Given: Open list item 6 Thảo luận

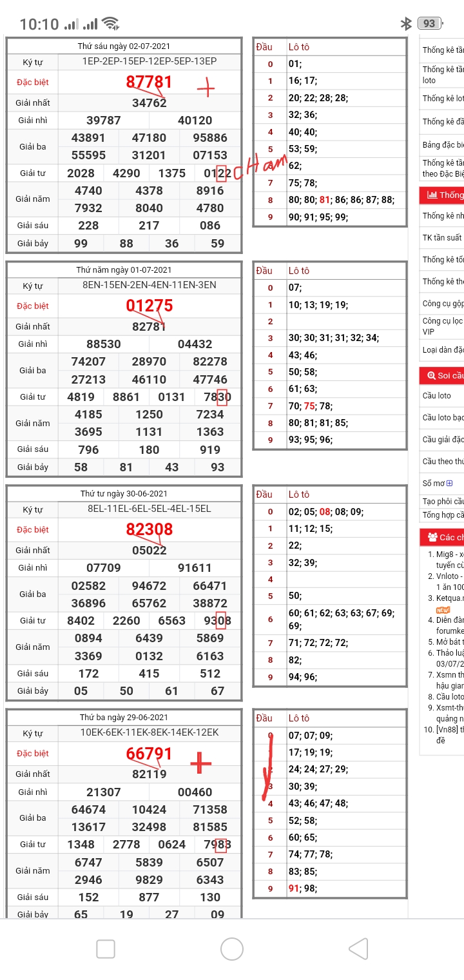Looking at the screenshot, I should point(450,658).
